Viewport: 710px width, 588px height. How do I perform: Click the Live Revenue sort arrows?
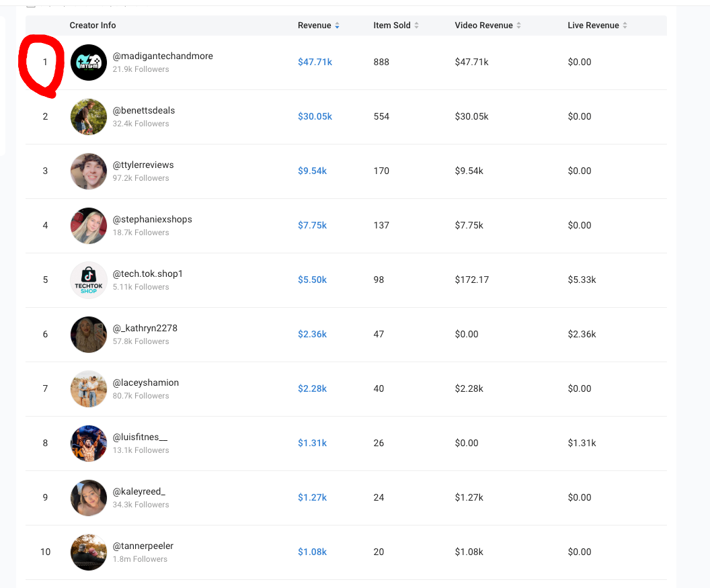click(x=625, y=26)
